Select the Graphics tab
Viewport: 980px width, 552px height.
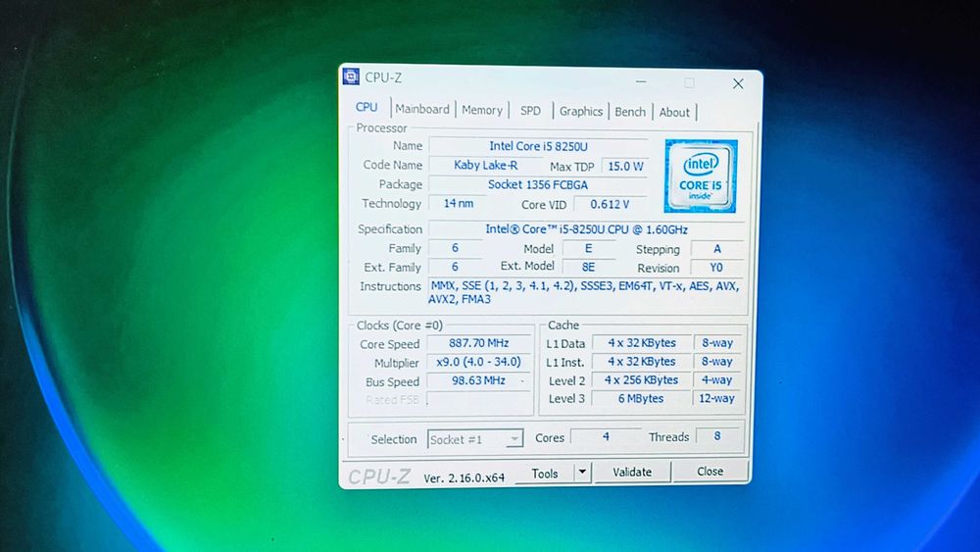(x=580, y=111)
